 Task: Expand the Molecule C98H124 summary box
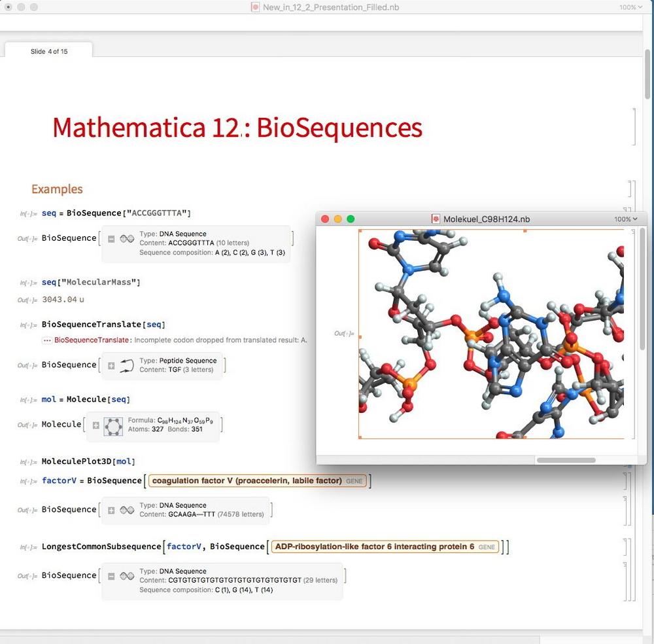96,425
